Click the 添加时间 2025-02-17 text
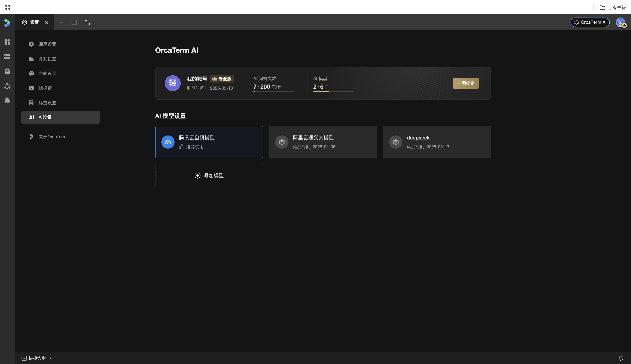The image size is (631, 364). 428,147
